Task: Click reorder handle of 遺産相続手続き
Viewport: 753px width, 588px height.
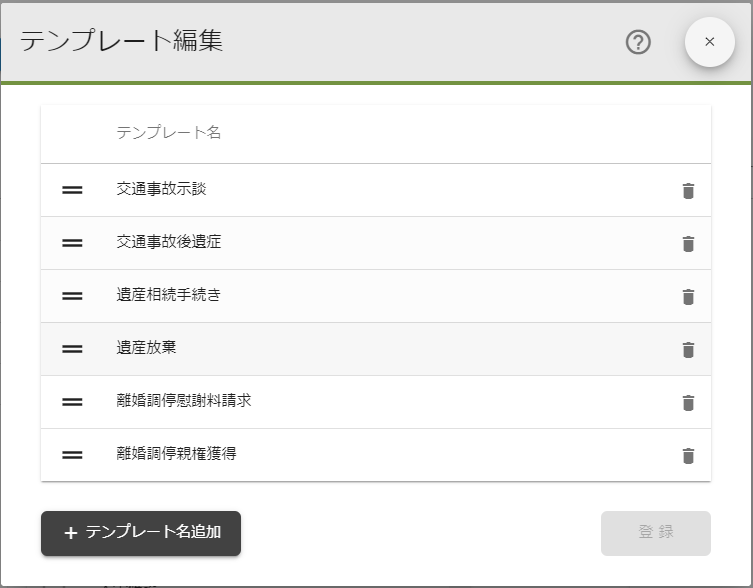Action: pyautogui.click(x=72, y=296)
